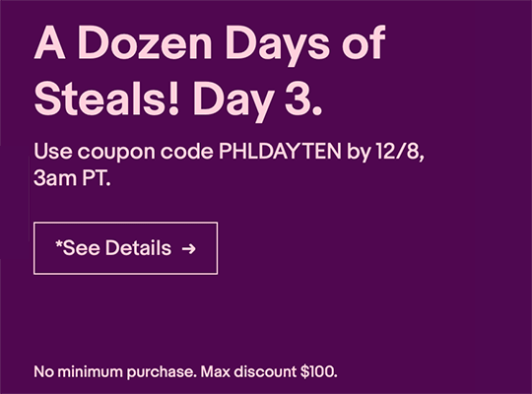Click the word 'Details' inside the button
The width and height of the screenshot is (532, 394).
[138, 248]
